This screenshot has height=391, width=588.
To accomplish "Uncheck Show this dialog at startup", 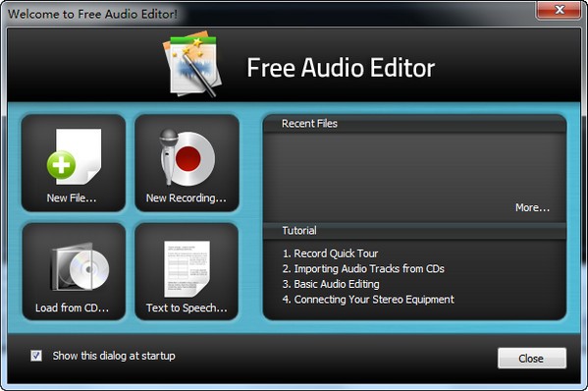I will (36, 356).
